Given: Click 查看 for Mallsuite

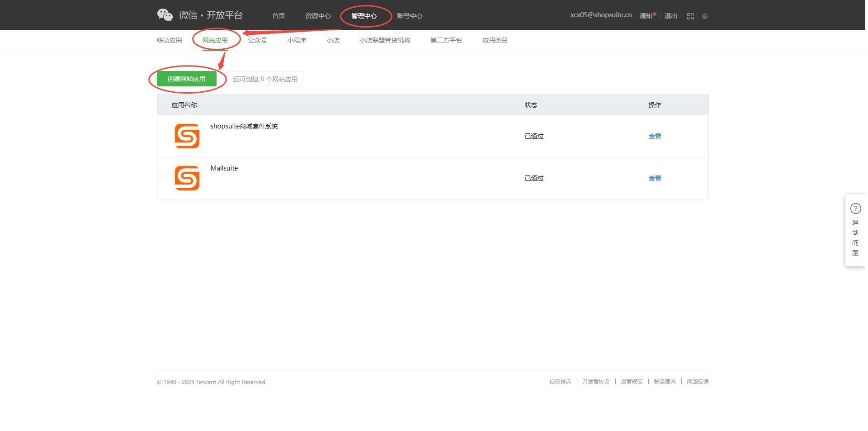Looking at the screenshot, I should (655, 178).
